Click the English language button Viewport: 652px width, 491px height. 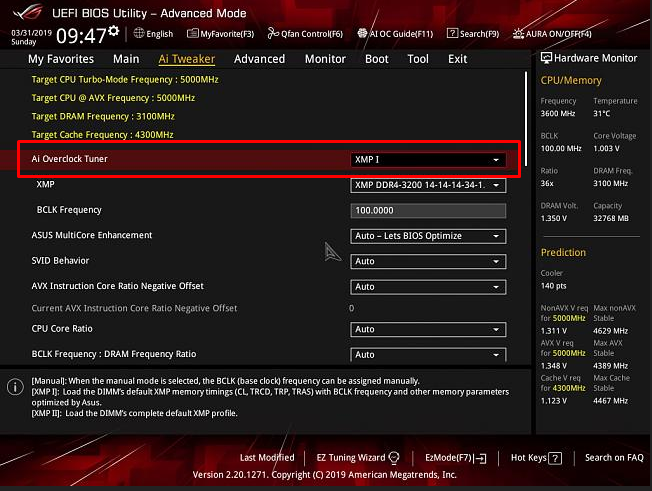[x=153, y=34]
